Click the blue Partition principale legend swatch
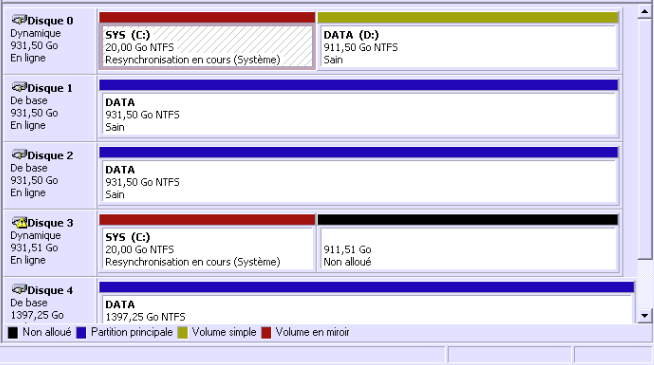The height and width of the screenshot is (365, 654). (81, 332)
